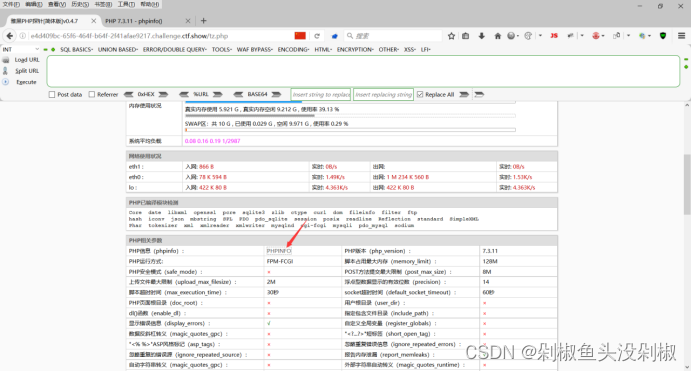The width and height of the screenshot is (692, 371).
Task: Expand the UNION BASED dropdown menu
Action: click(x=118, y=49)
